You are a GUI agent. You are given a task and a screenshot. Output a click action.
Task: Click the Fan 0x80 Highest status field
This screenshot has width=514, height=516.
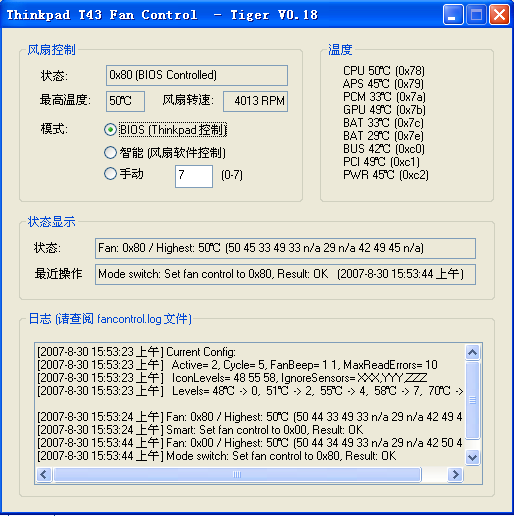point(285,248)
